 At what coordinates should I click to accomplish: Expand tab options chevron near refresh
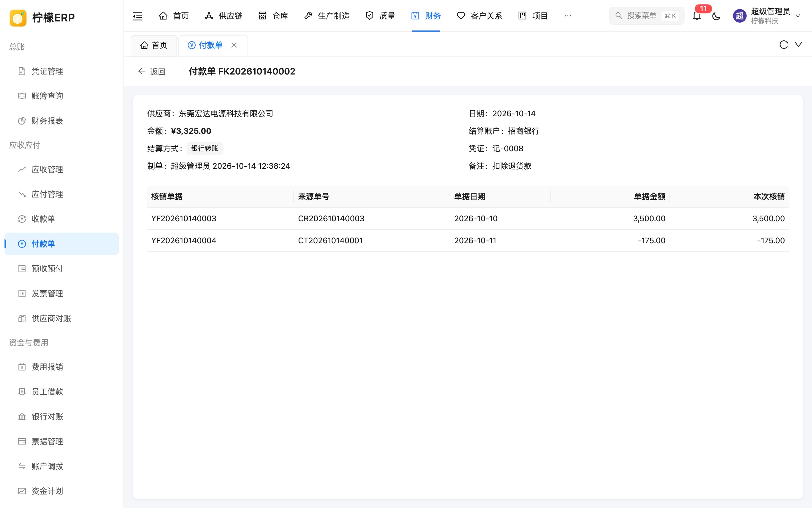click(x=798, y=45)
